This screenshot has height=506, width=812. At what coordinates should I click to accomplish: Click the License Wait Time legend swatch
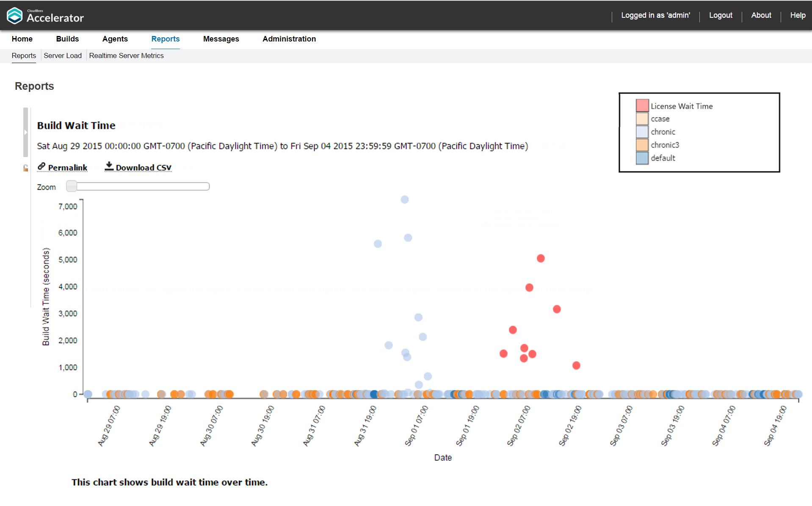[642, 105]
